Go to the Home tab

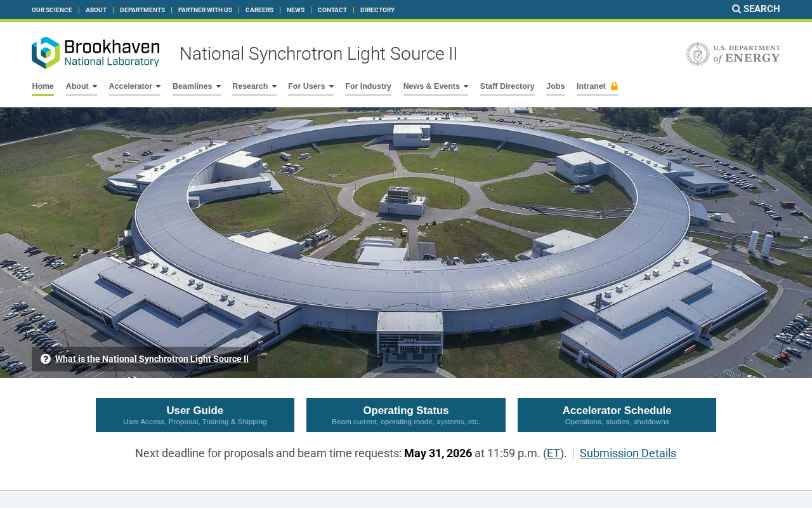[x=43, y=86]
